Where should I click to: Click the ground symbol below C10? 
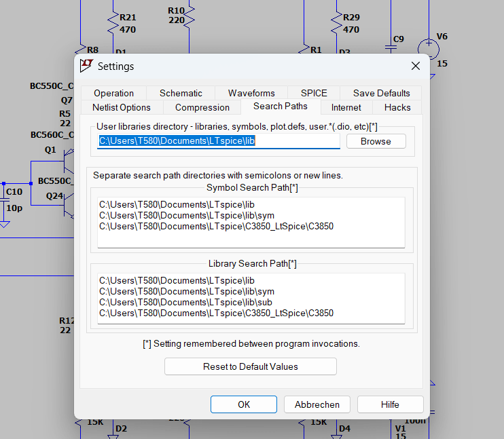coord(4,224)
